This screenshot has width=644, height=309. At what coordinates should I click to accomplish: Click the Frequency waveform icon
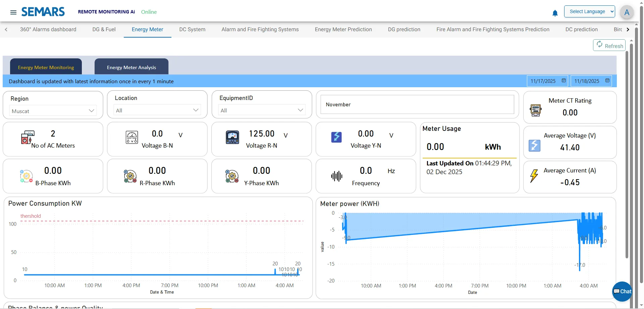coord(336,176)
